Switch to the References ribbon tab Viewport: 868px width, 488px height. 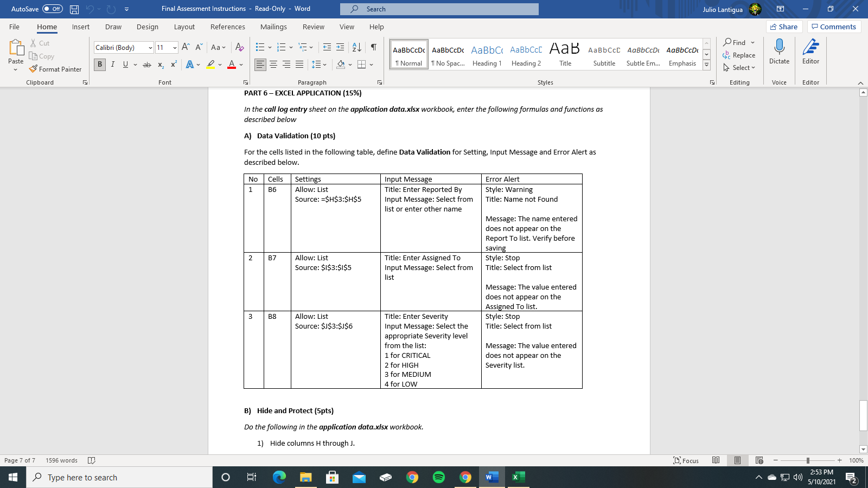(x=227, y=27)
